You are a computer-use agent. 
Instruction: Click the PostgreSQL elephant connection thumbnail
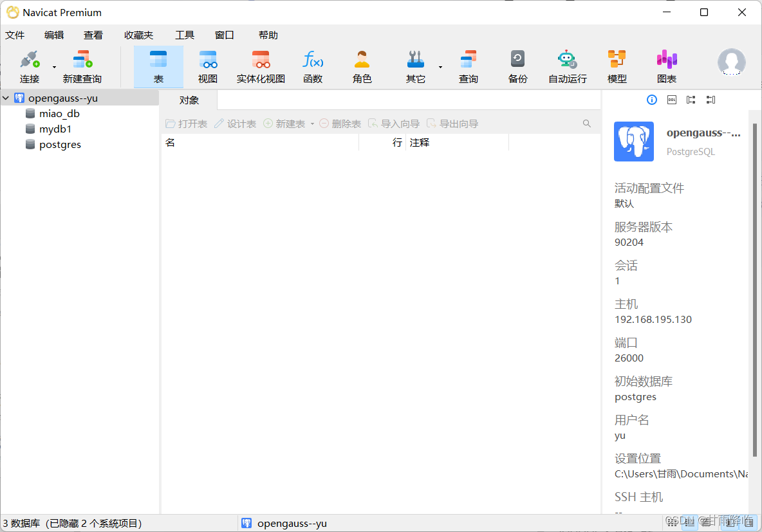[634, 142]
